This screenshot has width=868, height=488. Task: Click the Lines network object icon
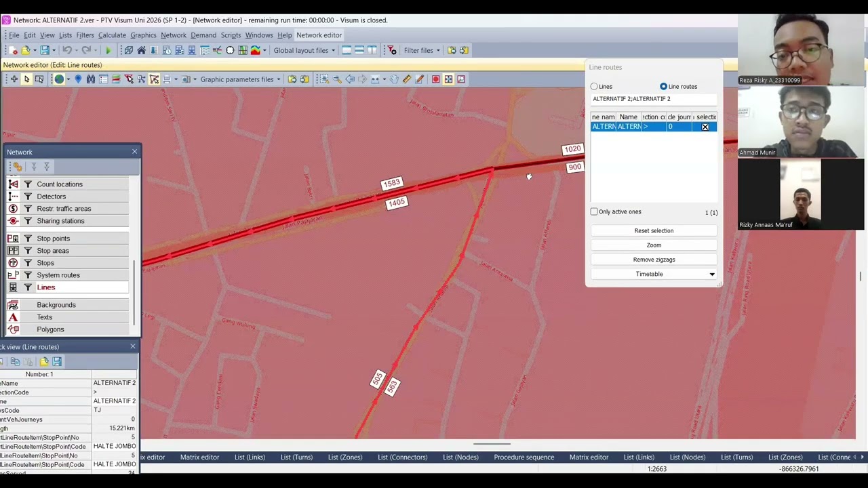[13, 287]
